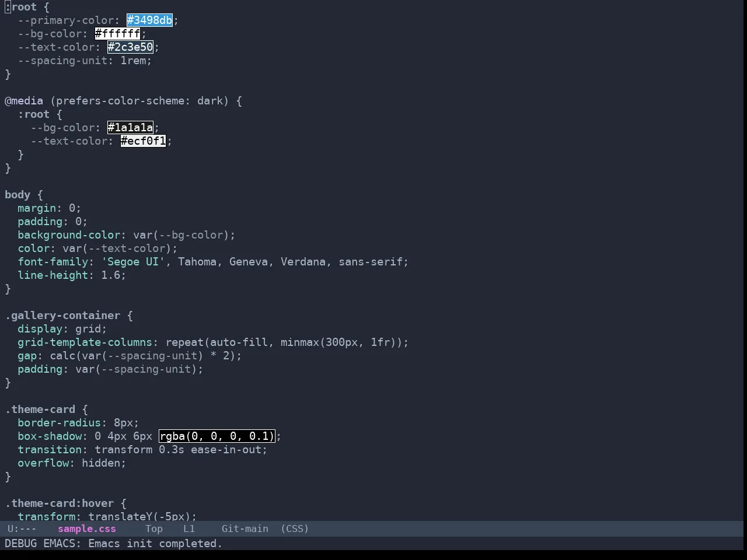This screenshot has width=747, height=560.
Task: Click the top ':root' selector
Action: [20, 7]
